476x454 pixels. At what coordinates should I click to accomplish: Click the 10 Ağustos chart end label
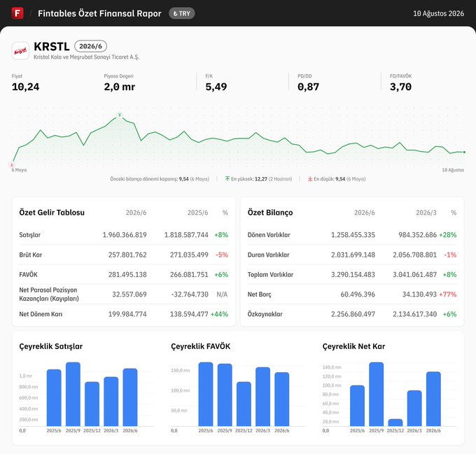(x=453, y=170)
